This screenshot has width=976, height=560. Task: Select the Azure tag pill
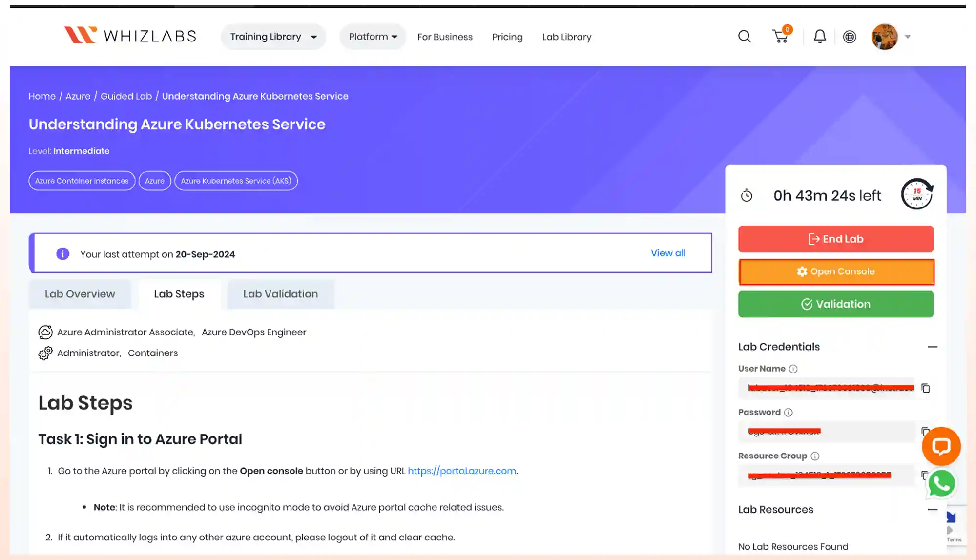click(x=155, y=181)
